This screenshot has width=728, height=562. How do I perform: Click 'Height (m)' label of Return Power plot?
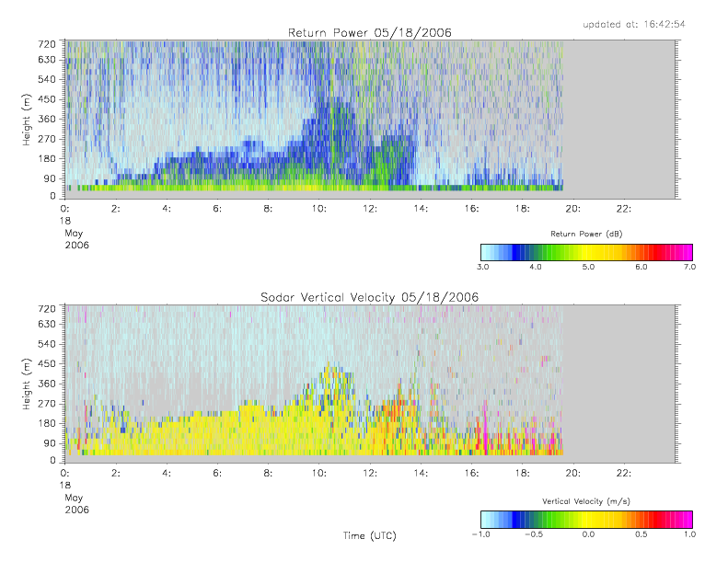[x=26, y=120]
